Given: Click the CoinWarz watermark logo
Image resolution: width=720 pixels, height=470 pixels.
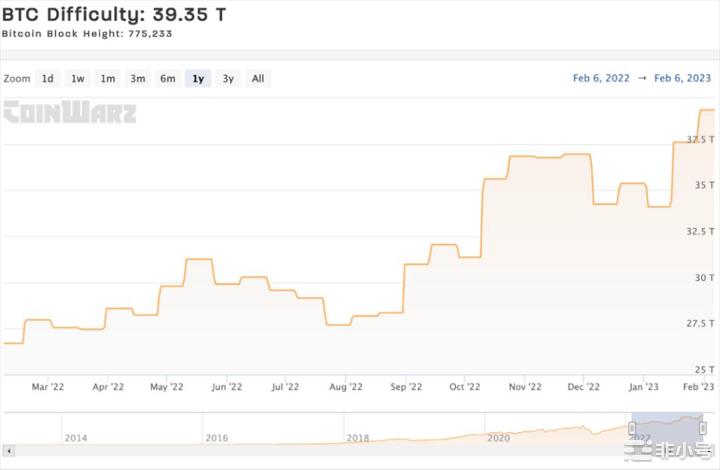Looking at the screenshot, I should pyautogui.click(x=69, y=112).
